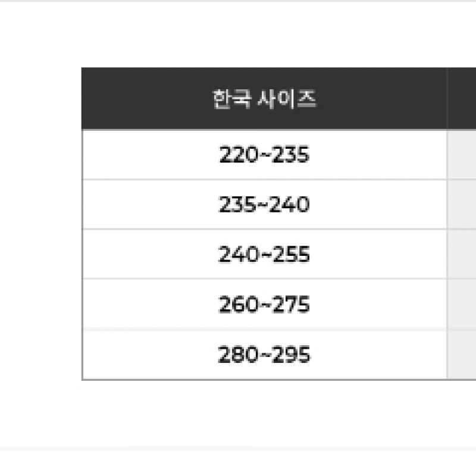Click the gray cell beside 220~235

click(x=462, y=155)
